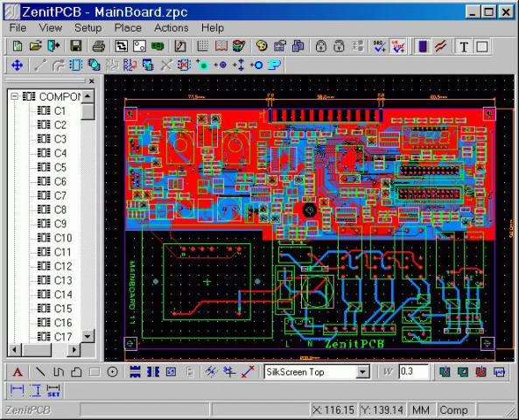Open the library book icon
The width and height of the screenshot is (519, 420).
pyautogui.click(x=221, y=46)
